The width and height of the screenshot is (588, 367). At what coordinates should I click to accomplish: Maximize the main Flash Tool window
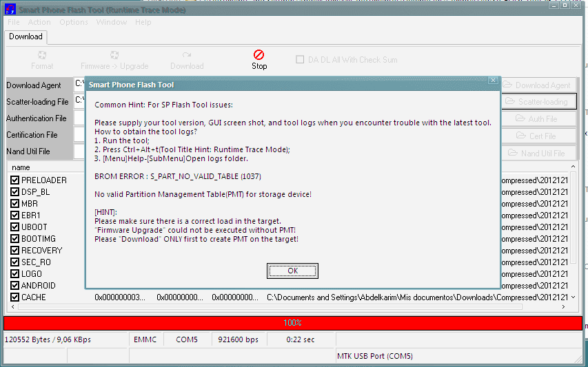click(x=565, y=6)
